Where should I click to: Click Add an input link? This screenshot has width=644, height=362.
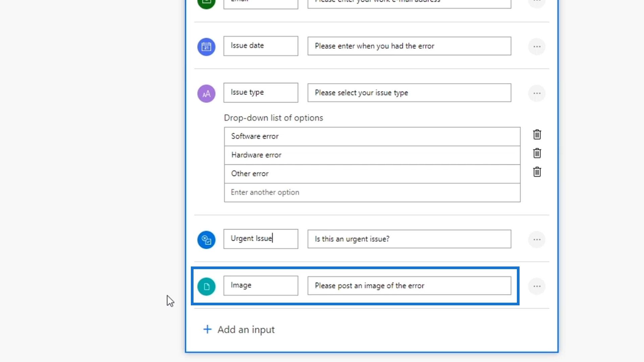[x=246, y=329]
